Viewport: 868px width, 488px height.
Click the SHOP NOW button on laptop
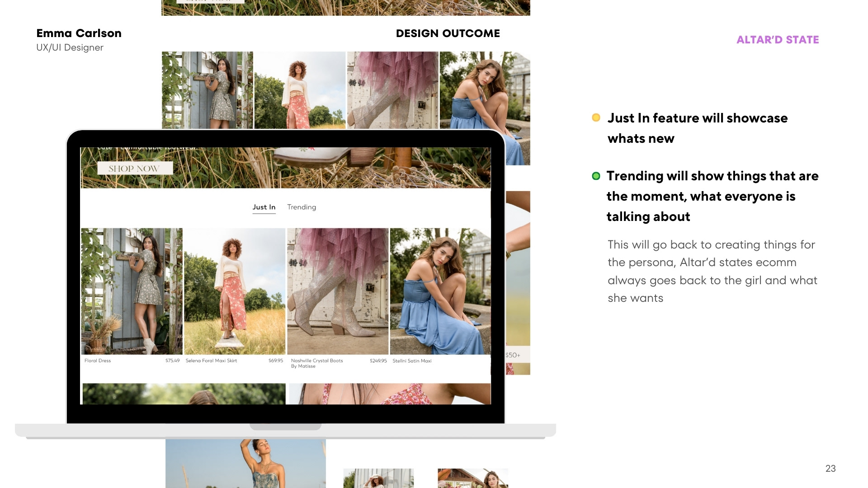tap(134, 169)
